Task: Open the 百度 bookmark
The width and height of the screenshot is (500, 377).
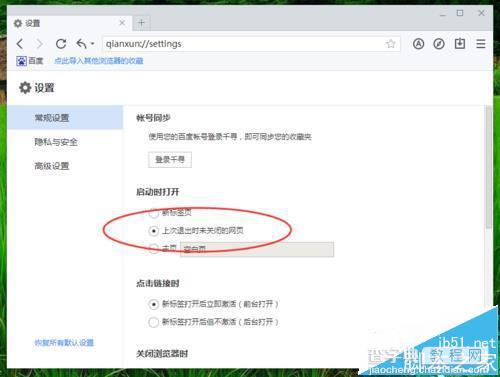Action: point(30,61)
